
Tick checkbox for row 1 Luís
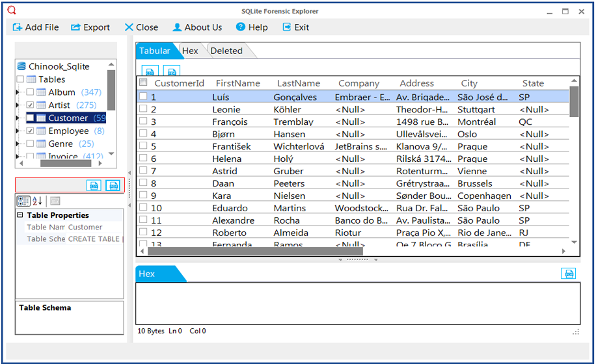coord(143,96)
